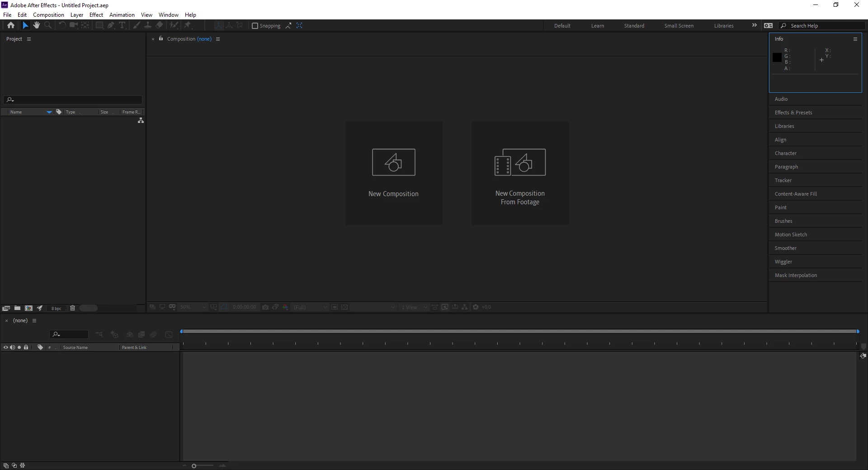Click the label tag column icon in timeline

pos(40,347)
